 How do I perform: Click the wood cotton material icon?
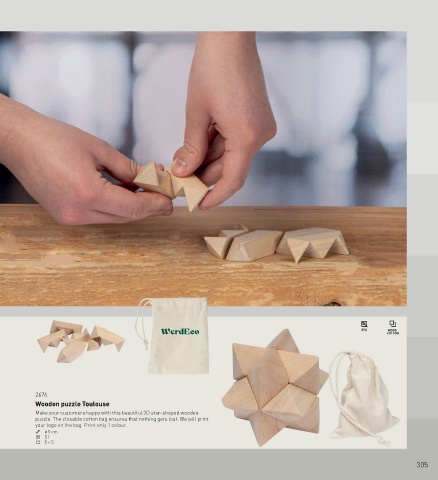click(x=393, y=327)
